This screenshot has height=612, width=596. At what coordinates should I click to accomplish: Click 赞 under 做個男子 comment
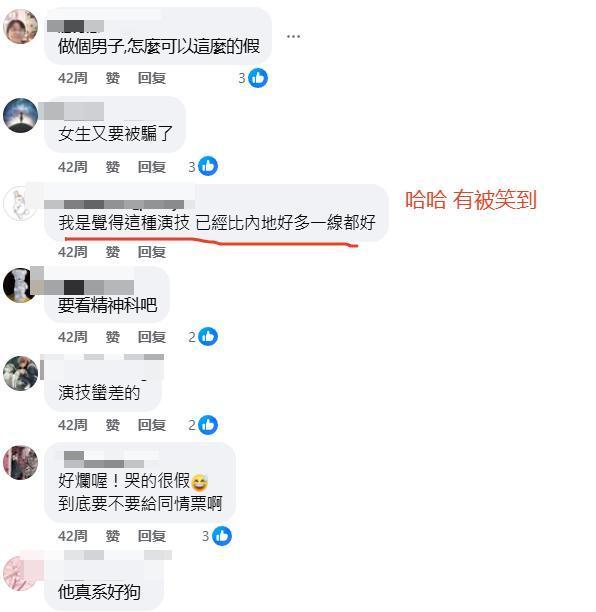113,78
